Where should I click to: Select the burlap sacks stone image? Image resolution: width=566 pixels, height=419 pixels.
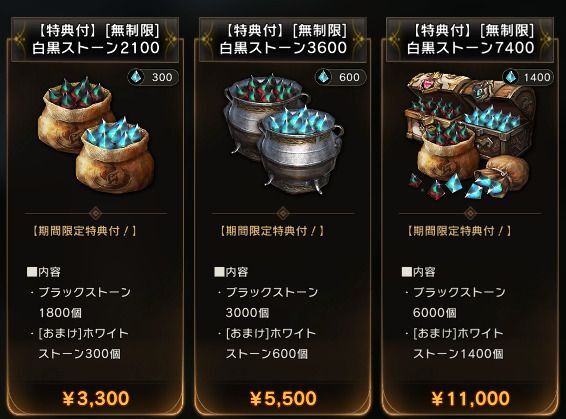[x=96, y=135]
